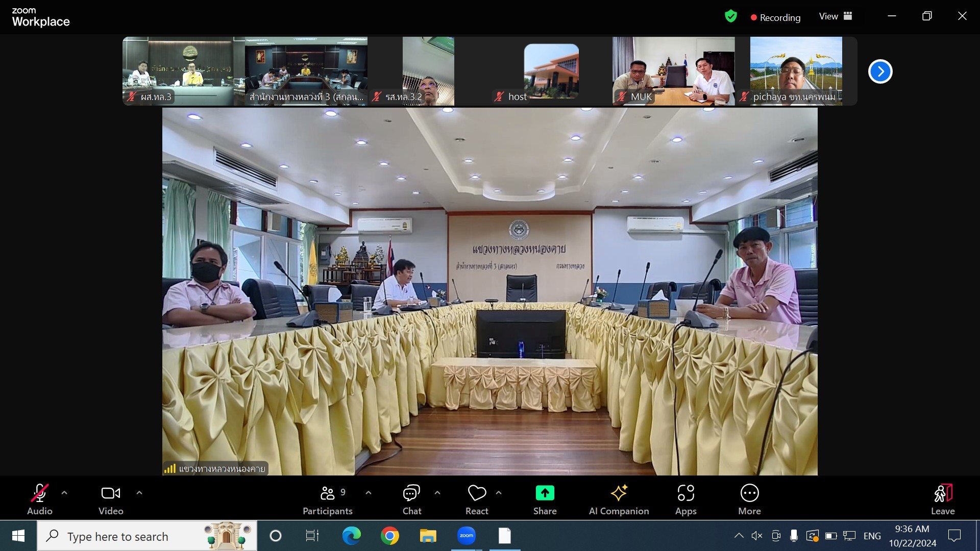This screenshot has width=980, height=551.
Task: Click the green encryption shield icon
Action: 731,16
